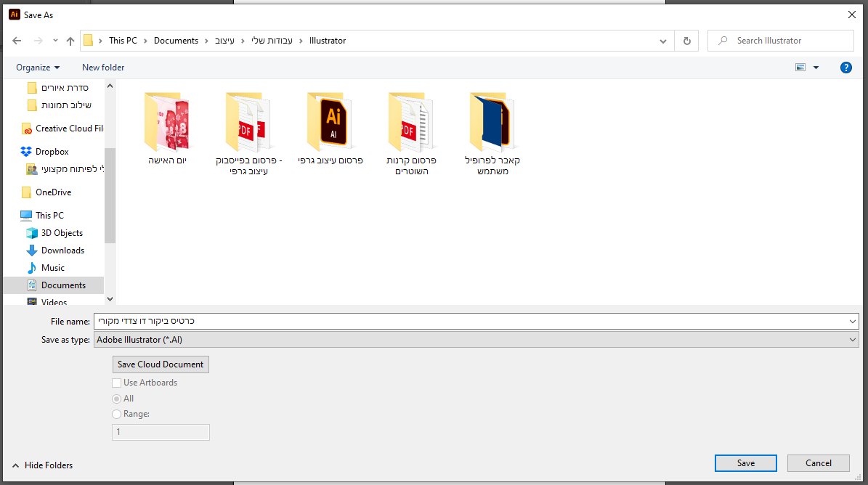868x485 pixels.
Task: Click the sidebar scroll down arrow
Action: coord(110,299)
